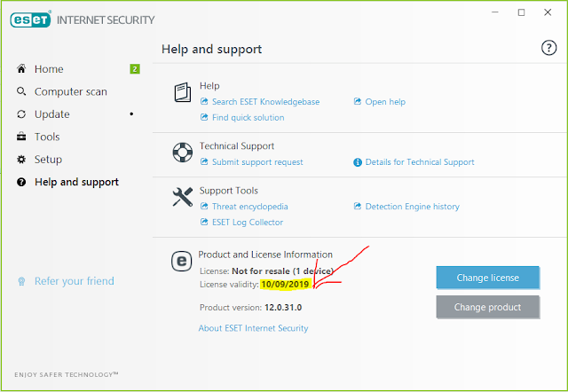Click the Setup gear icon

(21, 160)
